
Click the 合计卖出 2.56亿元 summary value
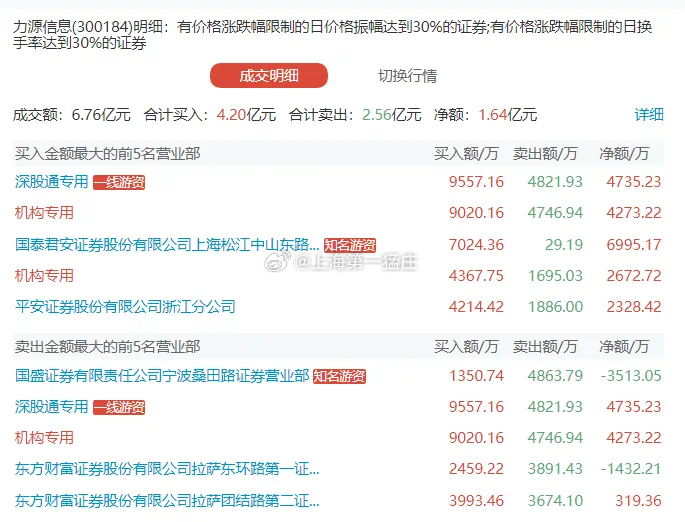pyautogui.click(x=392, y=115)
